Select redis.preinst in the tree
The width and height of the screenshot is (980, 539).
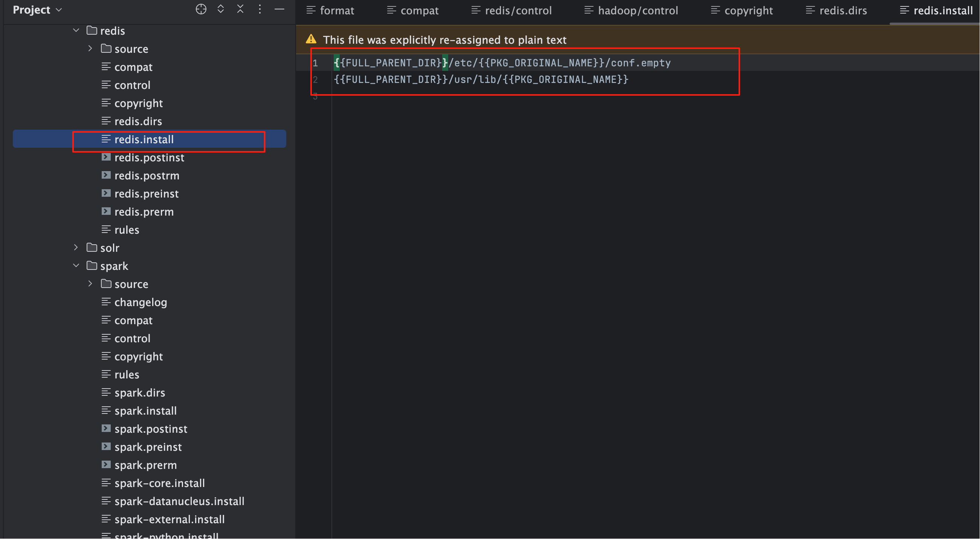[x=147, y=193]
